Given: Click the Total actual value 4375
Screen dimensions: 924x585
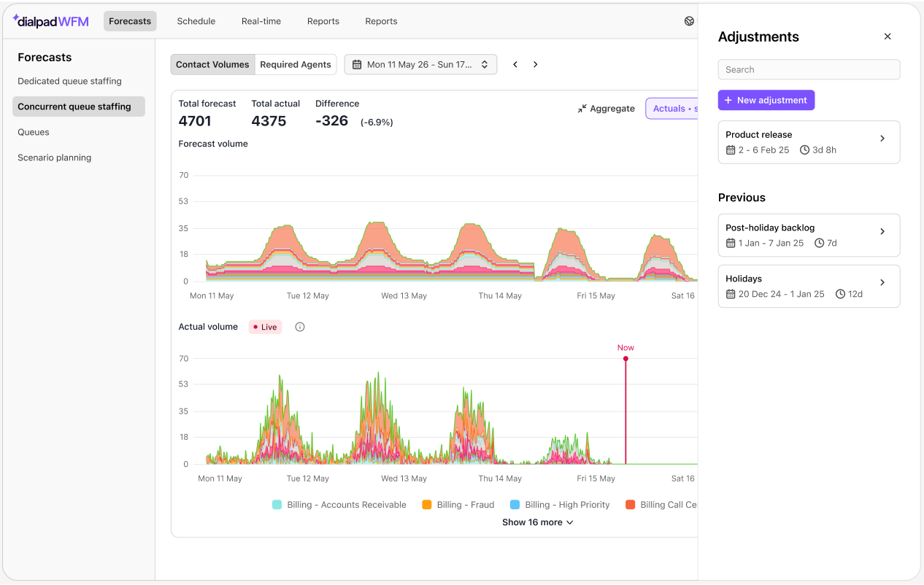Looking at the screenshot, I should [x=269, y=121].
